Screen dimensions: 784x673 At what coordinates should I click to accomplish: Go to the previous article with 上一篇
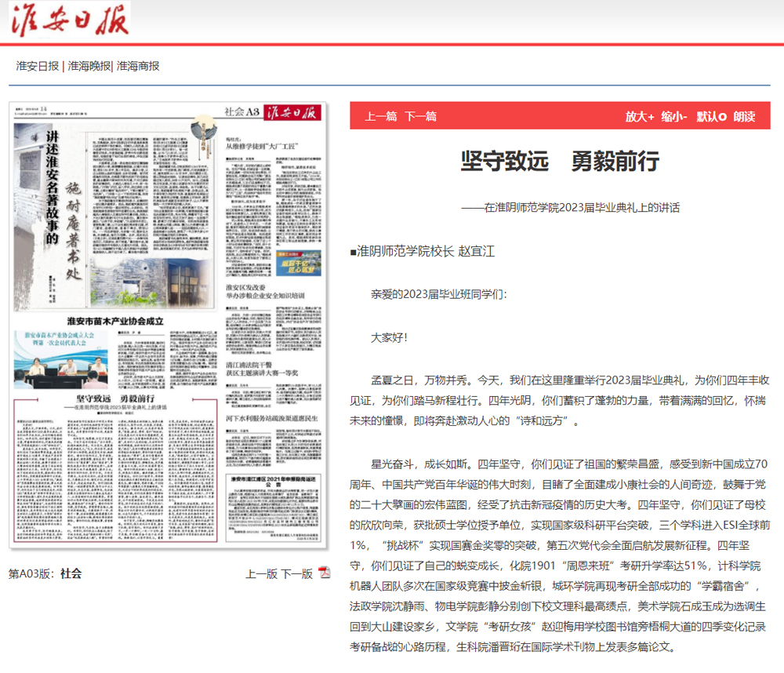point(381,117)
